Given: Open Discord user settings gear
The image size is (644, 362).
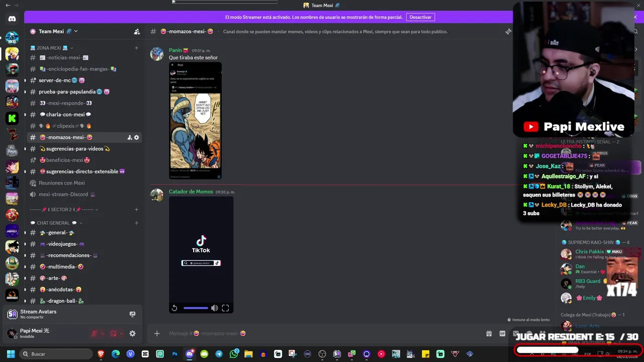Looking at the screenshot, I should [x=132, y=333].
